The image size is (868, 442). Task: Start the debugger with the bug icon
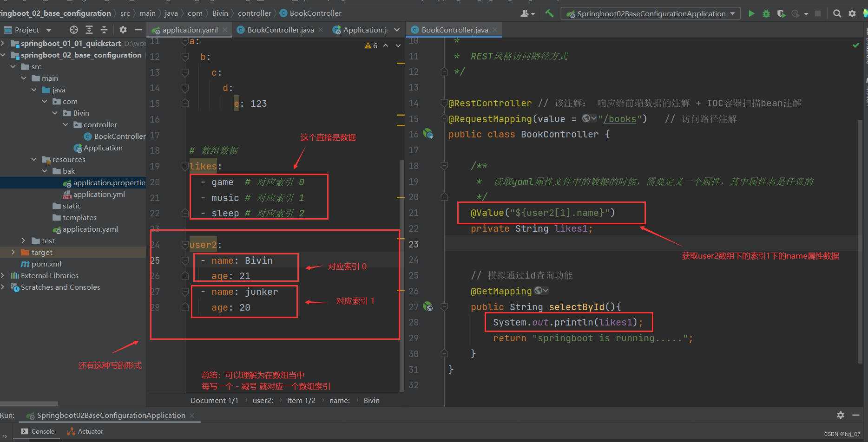[766, 13]
